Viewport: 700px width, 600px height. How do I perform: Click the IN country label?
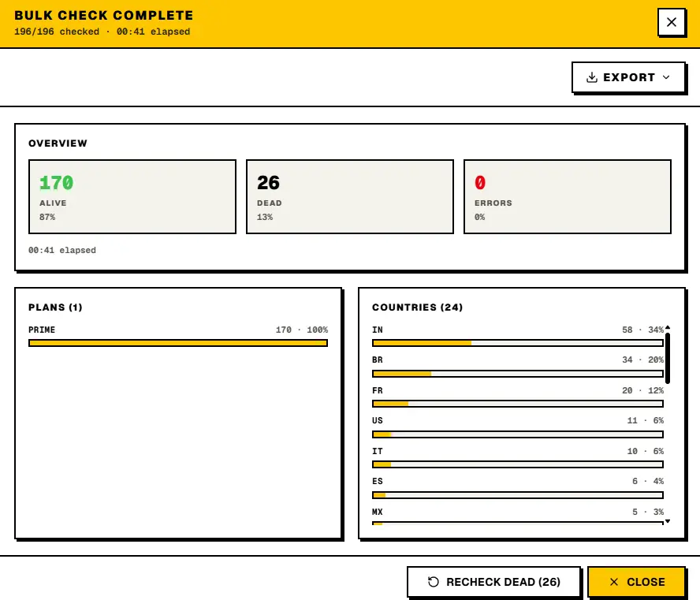click(x=378, y=330)
